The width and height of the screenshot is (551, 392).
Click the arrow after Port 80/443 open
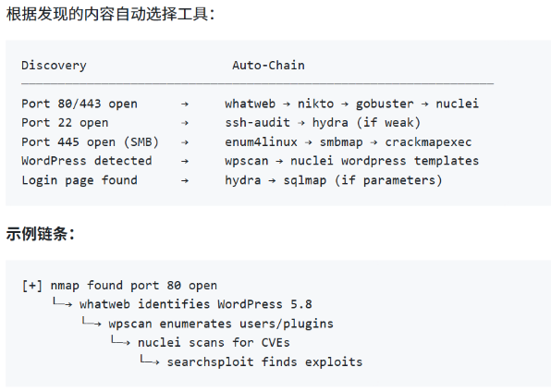pos(185,104)
